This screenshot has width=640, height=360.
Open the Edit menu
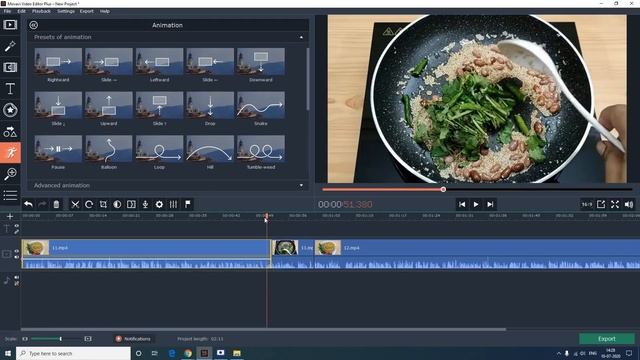[x=21, y=11]
